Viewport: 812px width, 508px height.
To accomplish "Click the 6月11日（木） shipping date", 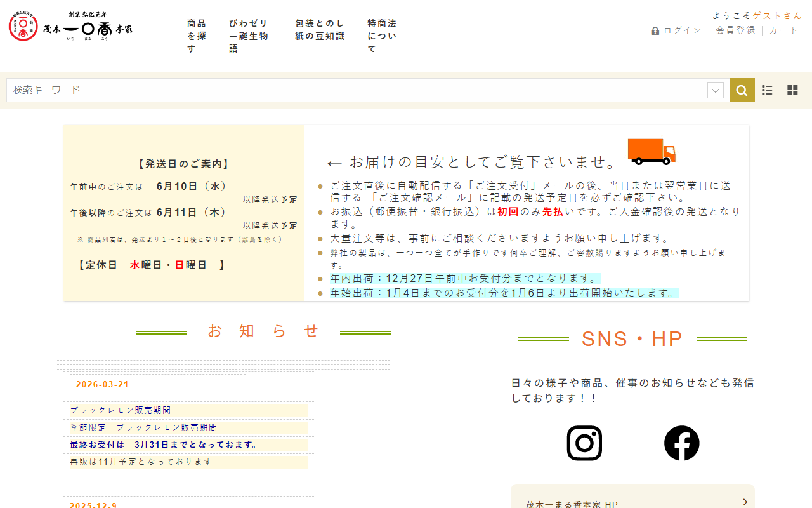I will (192, 212).
